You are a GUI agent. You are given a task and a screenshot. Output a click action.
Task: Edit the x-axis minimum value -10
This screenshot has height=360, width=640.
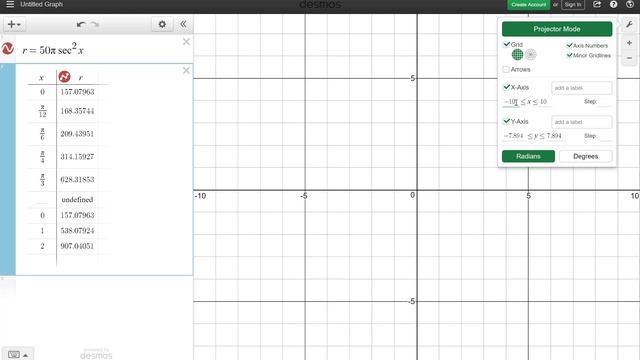pyautogui.click(x=510, y=102)
